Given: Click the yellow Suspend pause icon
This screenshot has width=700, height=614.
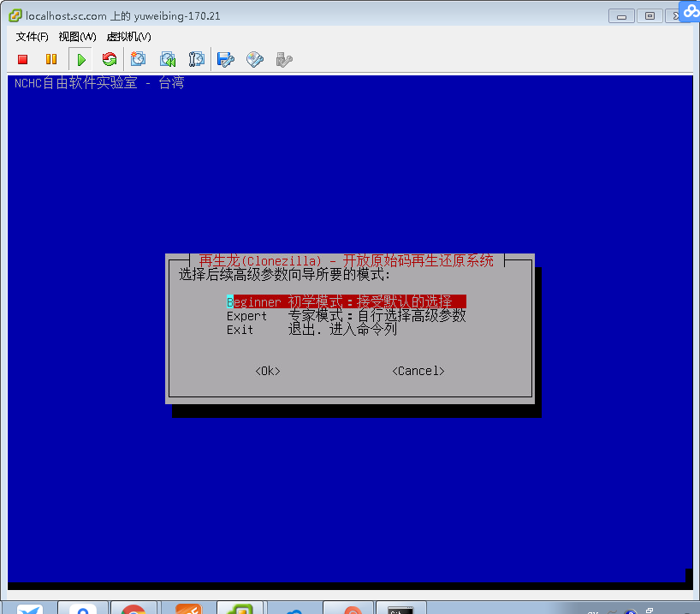Looking at the screenshot, I should click(x=51, y=59).
